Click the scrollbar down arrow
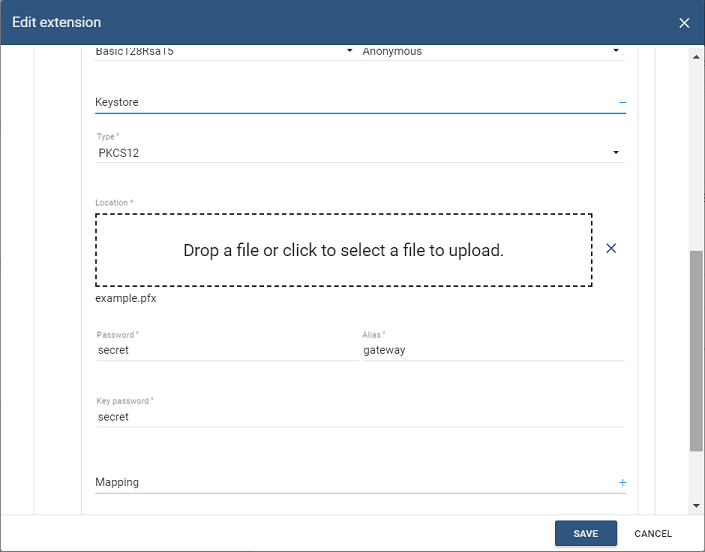 696,506
